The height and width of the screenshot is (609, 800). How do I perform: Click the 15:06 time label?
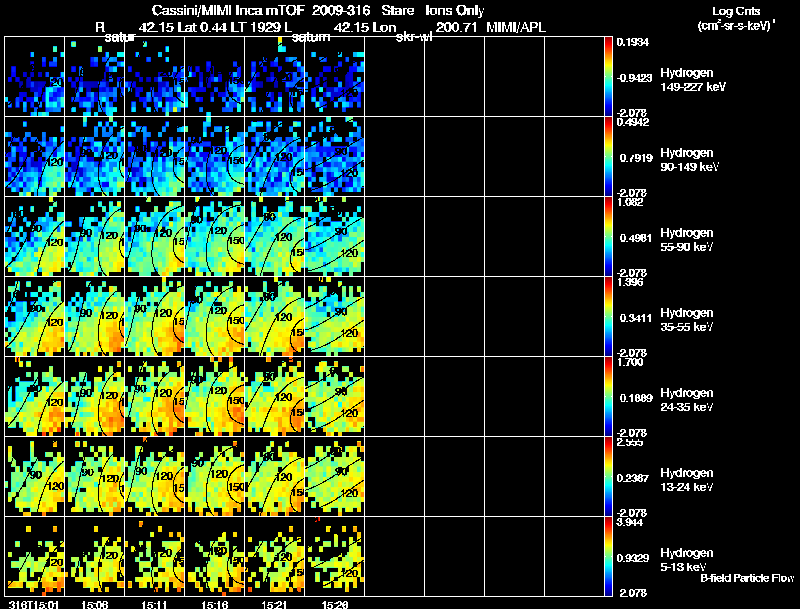(x=94, y=604)
